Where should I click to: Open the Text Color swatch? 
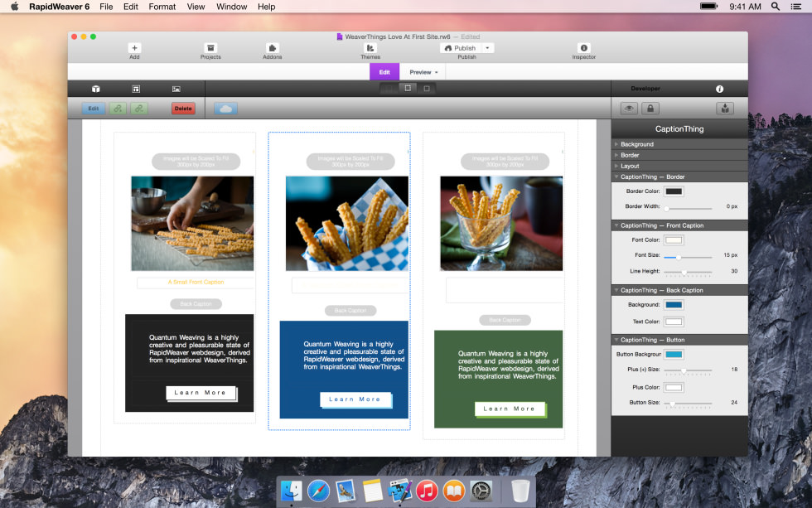[x=674, y=322]
